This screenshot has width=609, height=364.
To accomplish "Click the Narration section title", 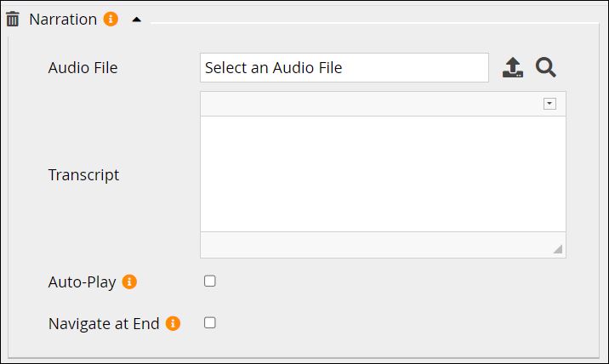I will tap(63, 19).
